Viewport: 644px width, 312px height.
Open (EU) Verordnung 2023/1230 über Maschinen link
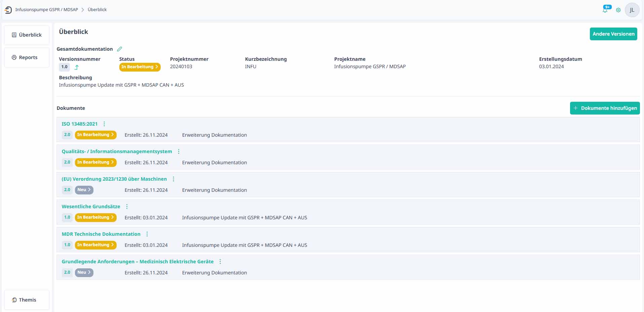coord(114,179)
